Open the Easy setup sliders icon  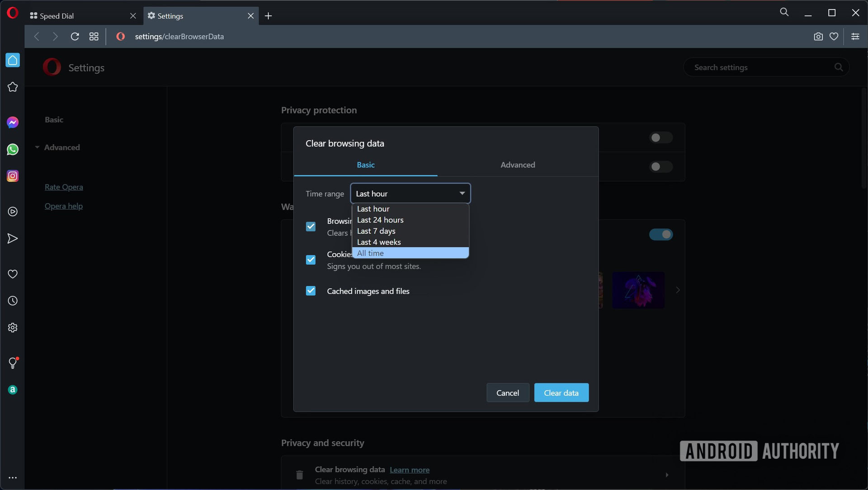(x=855, y=37)
